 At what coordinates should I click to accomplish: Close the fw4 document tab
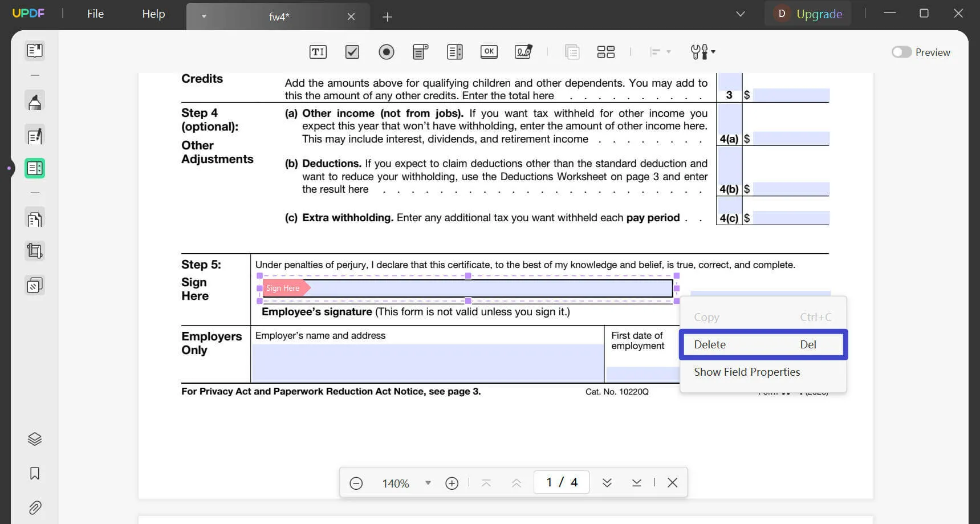pos(351,17)
